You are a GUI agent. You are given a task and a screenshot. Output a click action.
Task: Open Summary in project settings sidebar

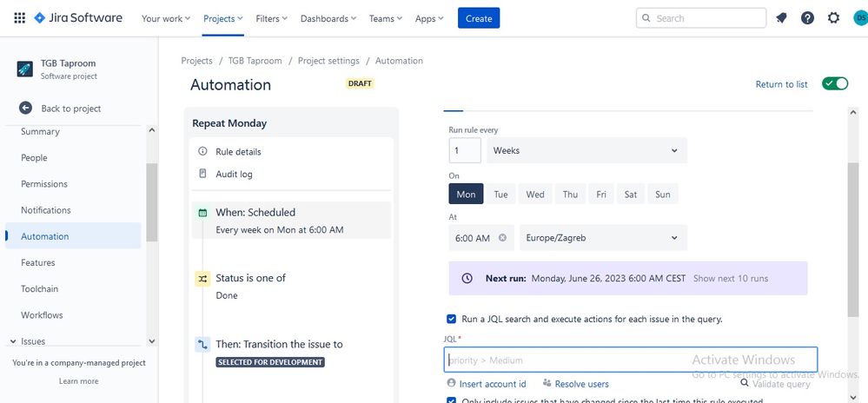(40, 131)
